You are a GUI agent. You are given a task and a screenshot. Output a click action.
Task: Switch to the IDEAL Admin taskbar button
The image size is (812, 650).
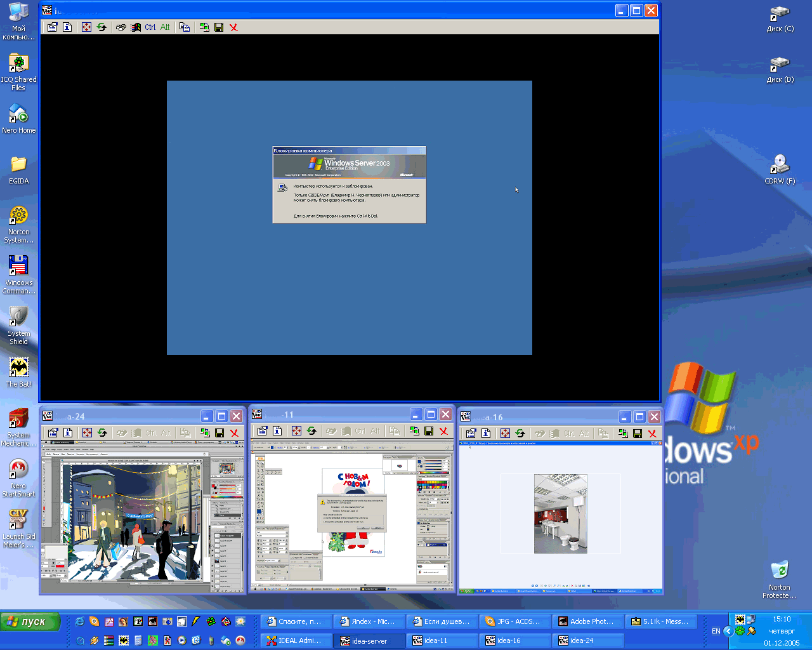tap(296, 640)
